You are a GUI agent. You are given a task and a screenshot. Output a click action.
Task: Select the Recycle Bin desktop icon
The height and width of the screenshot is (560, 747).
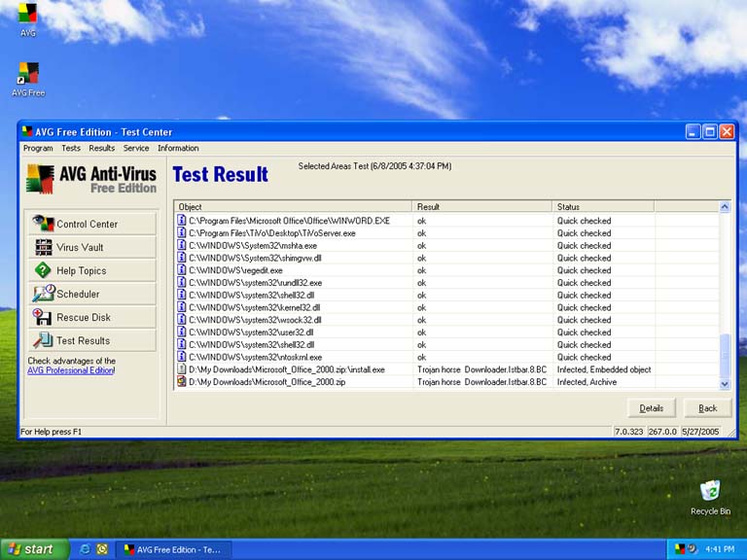pyautogui.click(x=710, y=492)
